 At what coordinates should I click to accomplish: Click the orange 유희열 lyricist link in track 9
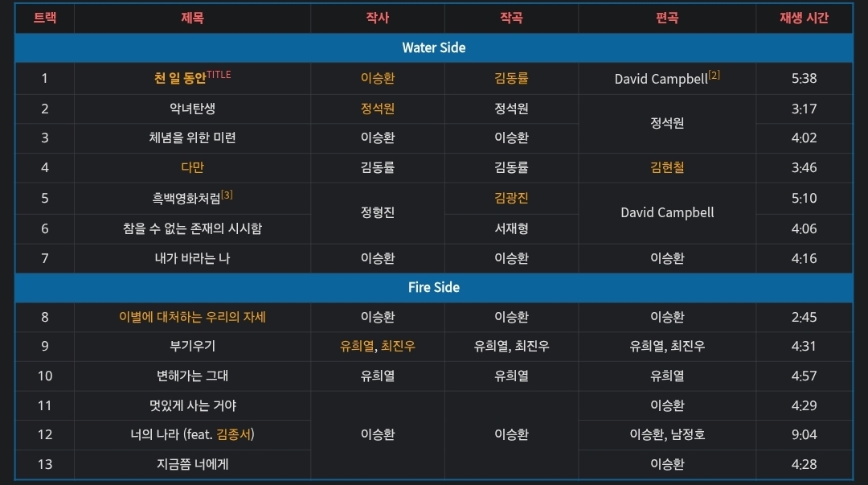pyautogui.click(x=357, y=346)
